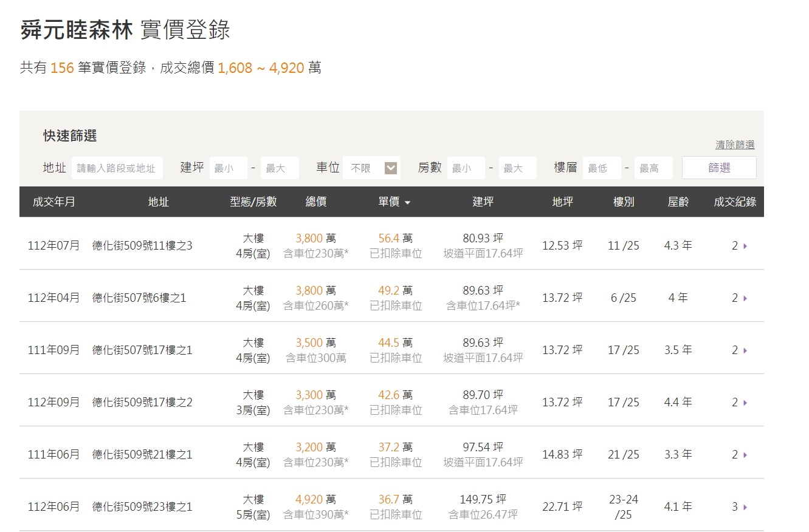Open the 車位 不限 dropdown
This screenshot has height=532, width=809.
(371, 167)
